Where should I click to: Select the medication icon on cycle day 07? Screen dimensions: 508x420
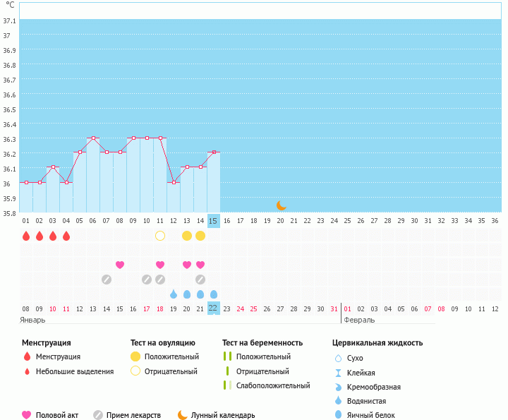[x=107, y=280]
